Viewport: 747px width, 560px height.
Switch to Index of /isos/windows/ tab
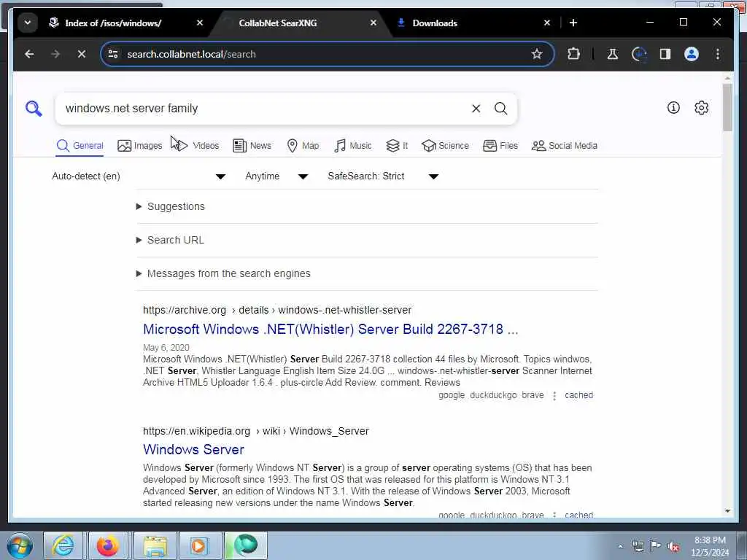(x=113, y=23)
